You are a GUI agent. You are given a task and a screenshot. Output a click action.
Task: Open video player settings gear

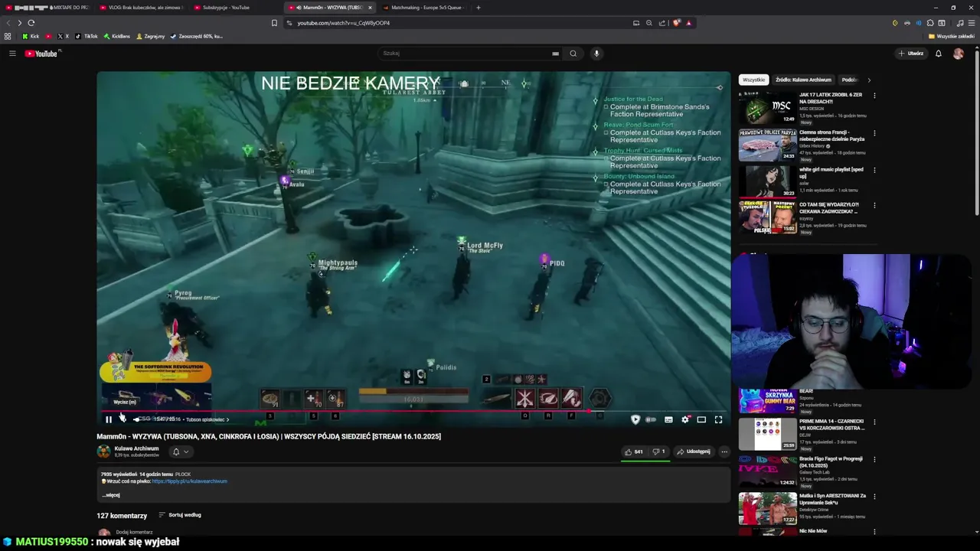click(x=685, y=419)
